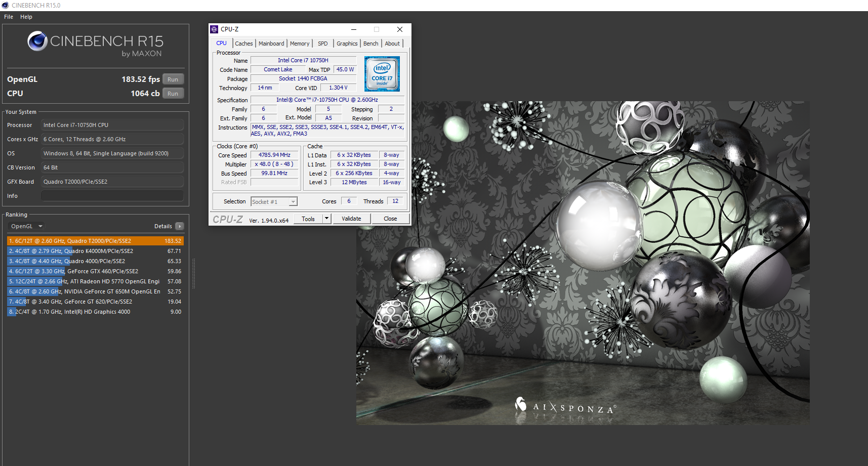868x466 pixels.
Task: Click the Threads count 12 in CPU-Z
Action: (395, 201)
